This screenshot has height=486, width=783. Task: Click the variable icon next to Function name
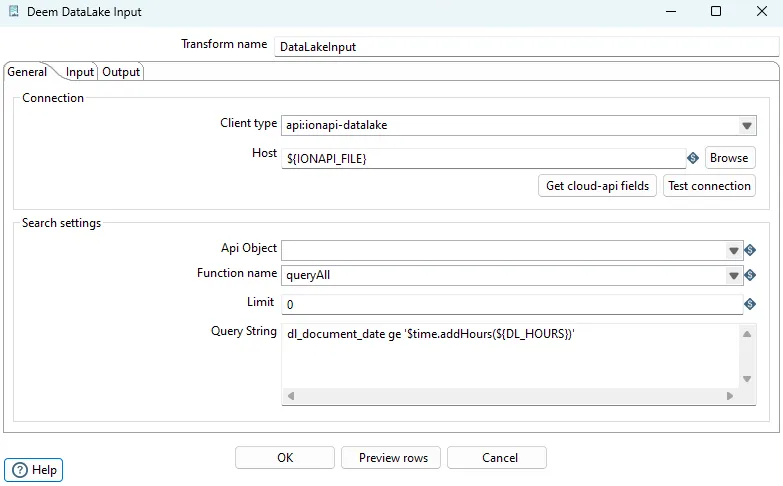coord(750,275)
